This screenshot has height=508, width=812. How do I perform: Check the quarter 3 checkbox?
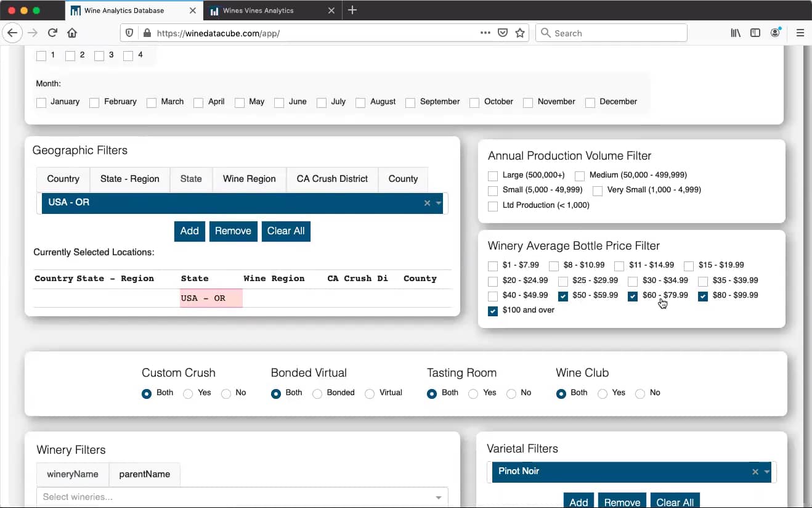[99, 56]
